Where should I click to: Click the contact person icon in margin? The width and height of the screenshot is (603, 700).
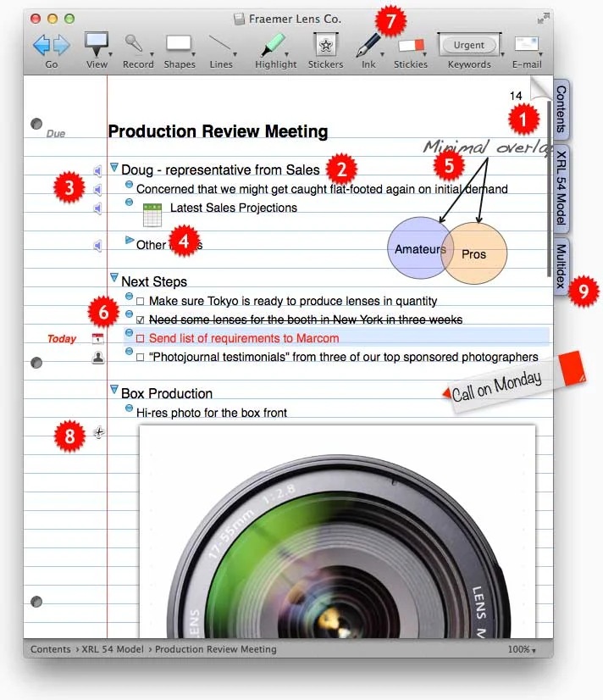[x=97, y=357]
